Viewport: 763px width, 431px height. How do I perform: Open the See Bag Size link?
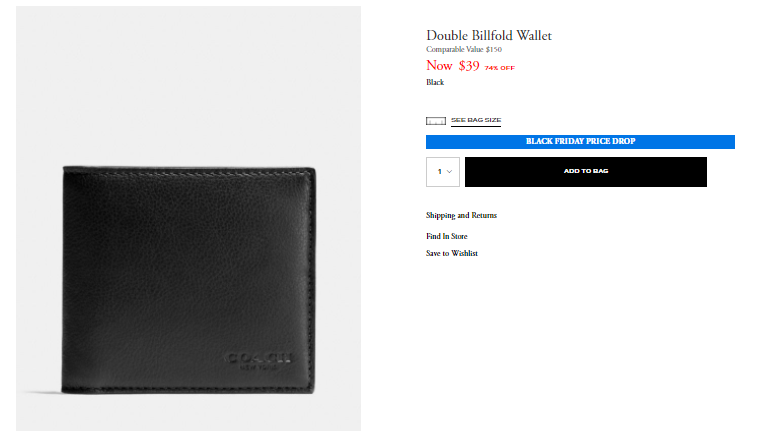click(x=476, y=120)
